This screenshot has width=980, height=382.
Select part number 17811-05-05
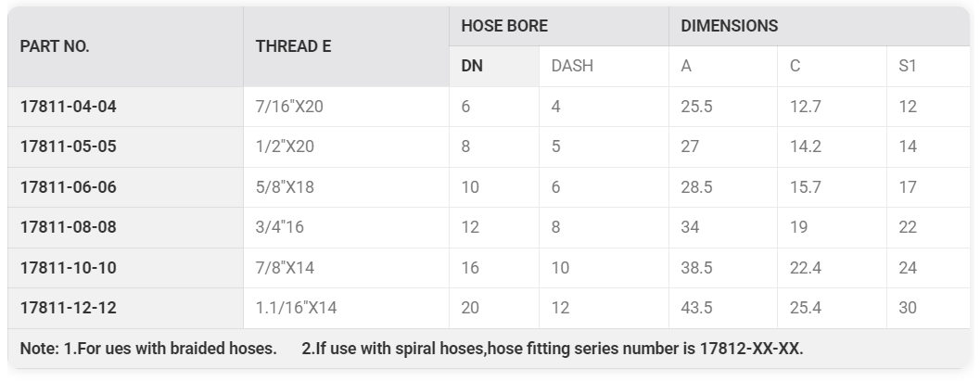pyautogui.click(x=68, y=146)
